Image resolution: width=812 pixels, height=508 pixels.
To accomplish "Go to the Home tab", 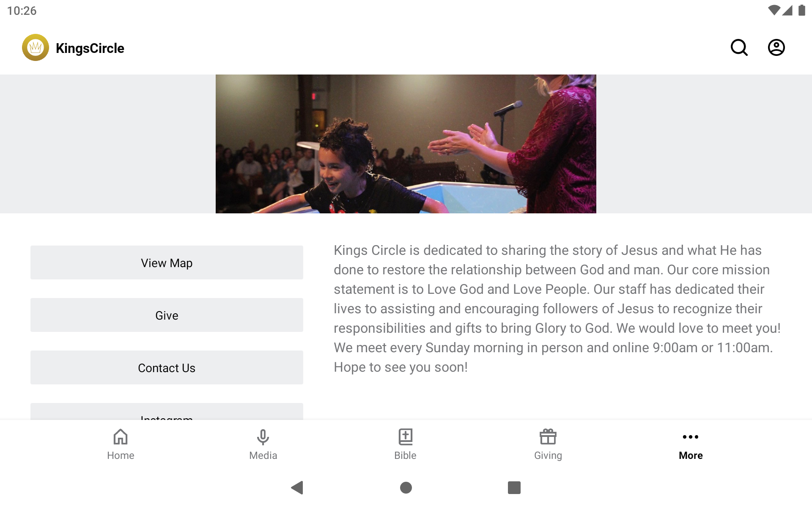I will point(121,444).
